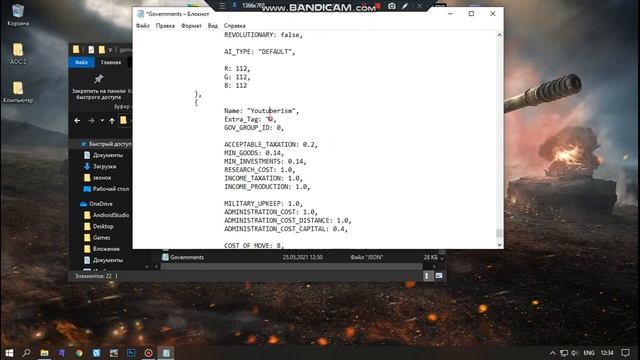Open the Файл menu in Notepad
The width and height of the screenshot is (640, 360).
click(x=143, y=26)
